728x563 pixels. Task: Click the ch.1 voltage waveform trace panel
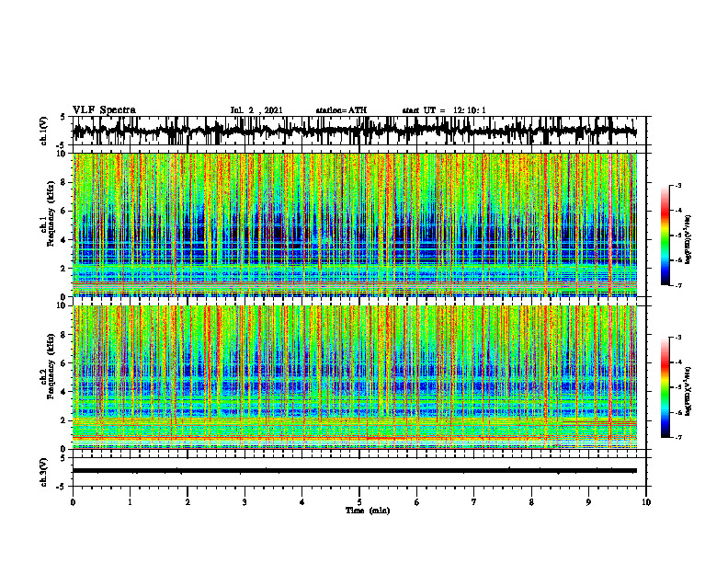click(359, 131)
